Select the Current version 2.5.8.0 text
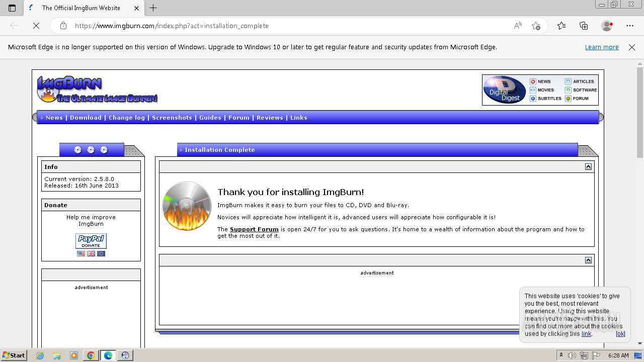 [x=79, y=179]
